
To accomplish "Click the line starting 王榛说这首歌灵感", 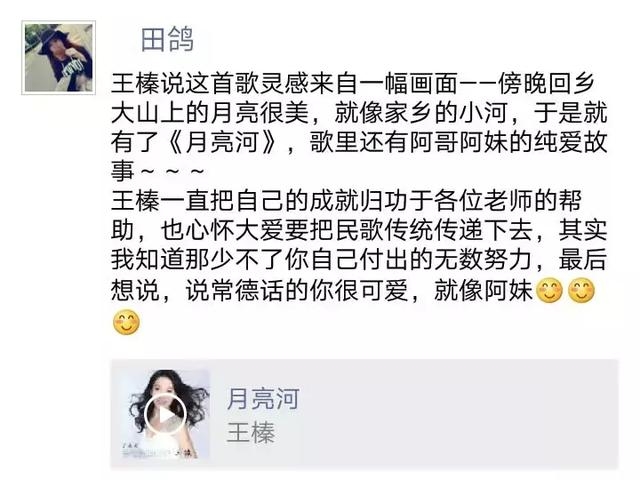I will click(353, 84).
